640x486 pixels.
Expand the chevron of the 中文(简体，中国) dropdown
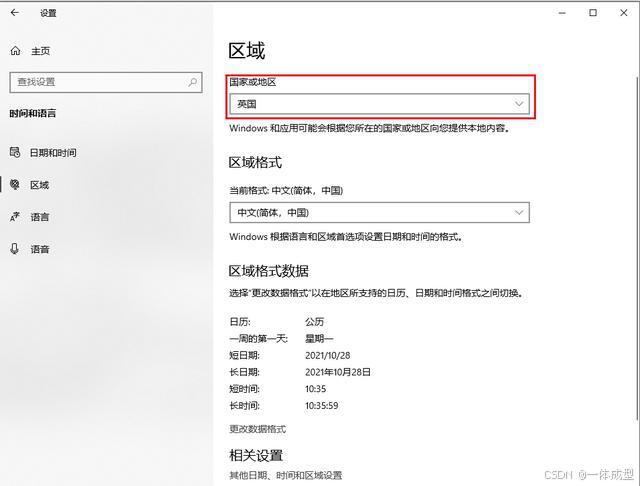[519, 212]
